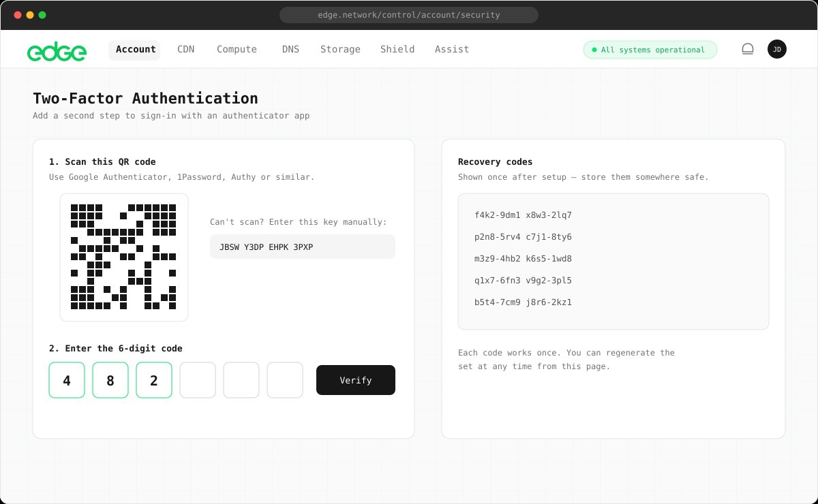Go to the DNS tab
Image resolution: width=818 pixels, height=504 pixels.
[x=291, y=50]
